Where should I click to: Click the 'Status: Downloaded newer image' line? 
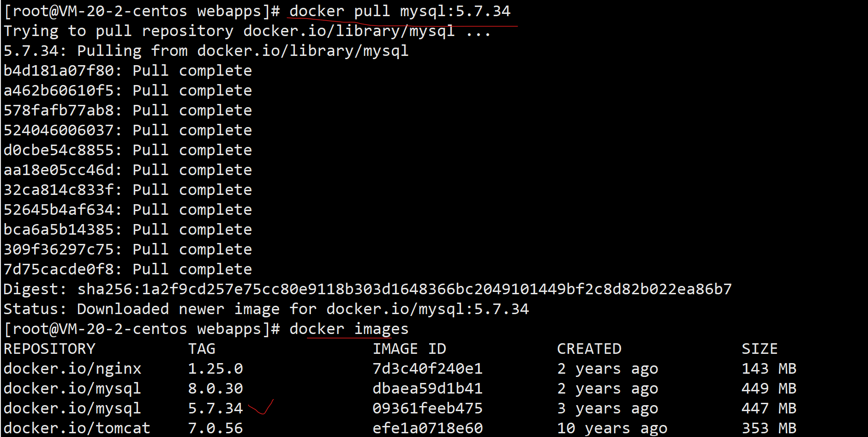[266, 309]
